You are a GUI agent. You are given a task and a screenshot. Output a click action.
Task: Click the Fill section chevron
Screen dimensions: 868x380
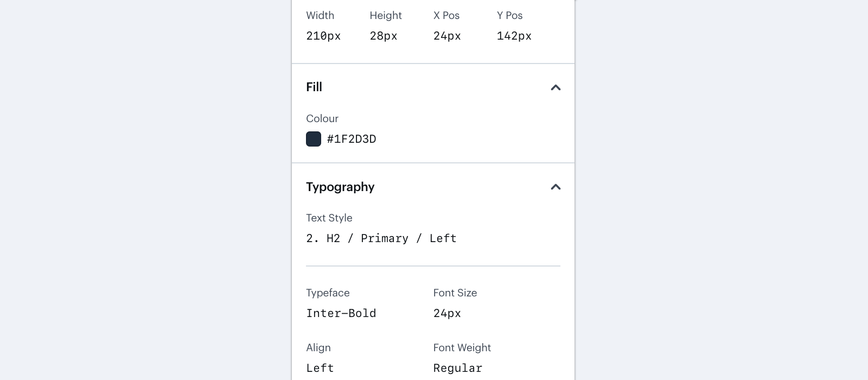coord(556,87)
